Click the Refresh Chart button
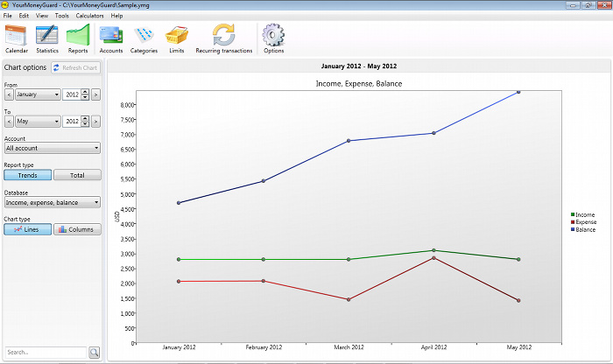 75,67
